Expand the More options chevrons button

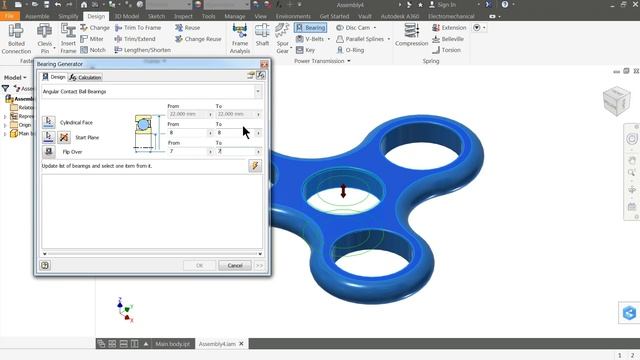[260, 265]
